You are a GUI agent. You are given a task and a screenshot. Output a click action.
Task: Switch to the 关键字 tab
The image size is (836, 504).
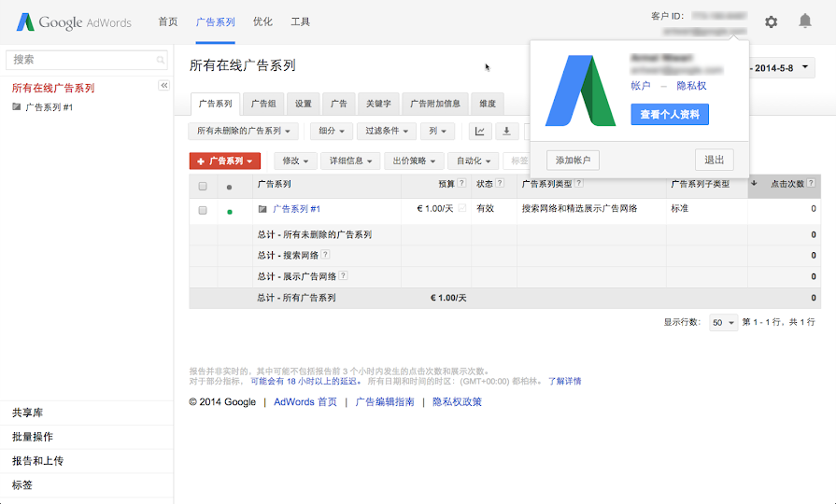pos(378,104)
